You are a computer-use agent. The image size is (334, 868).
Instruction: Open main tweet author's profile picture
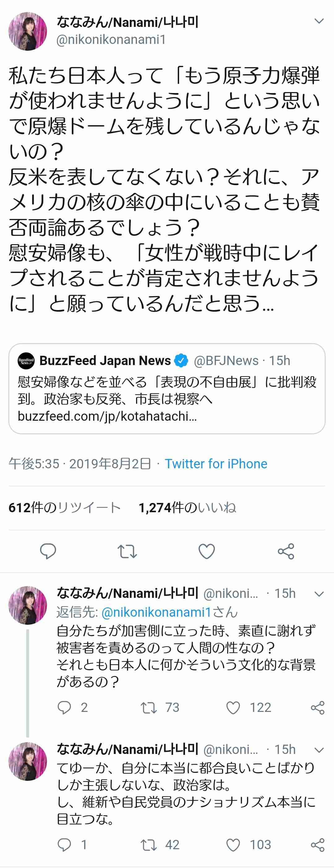point(28,31)
